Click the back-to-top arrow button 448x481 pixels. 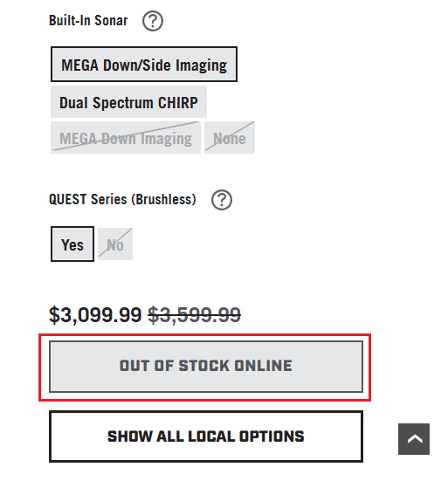coord(414,439)
